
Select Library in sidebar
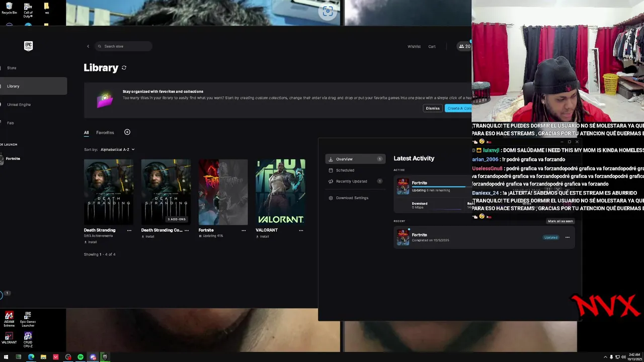tap(33, 86)
